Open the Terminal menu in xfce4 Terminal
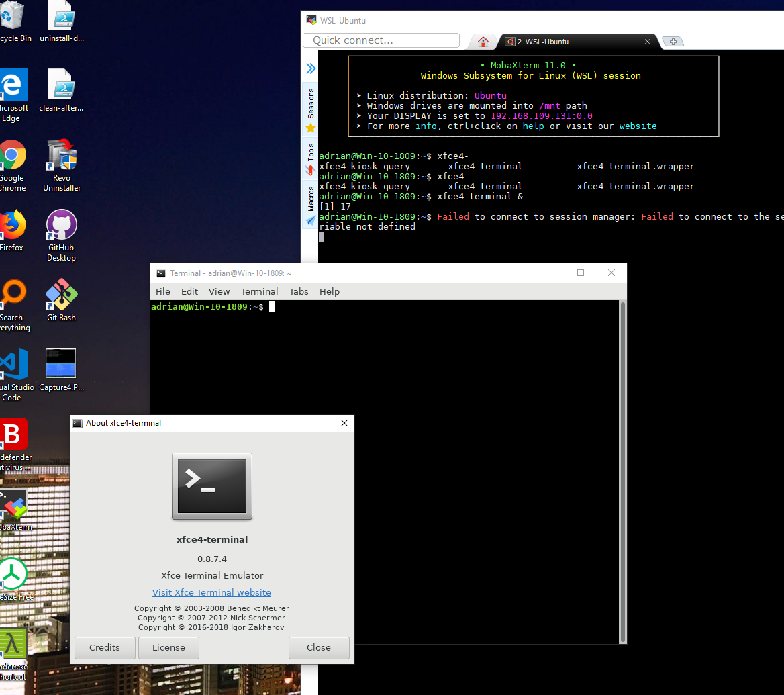The image size is (784, 695). click(x=259, y=291)
